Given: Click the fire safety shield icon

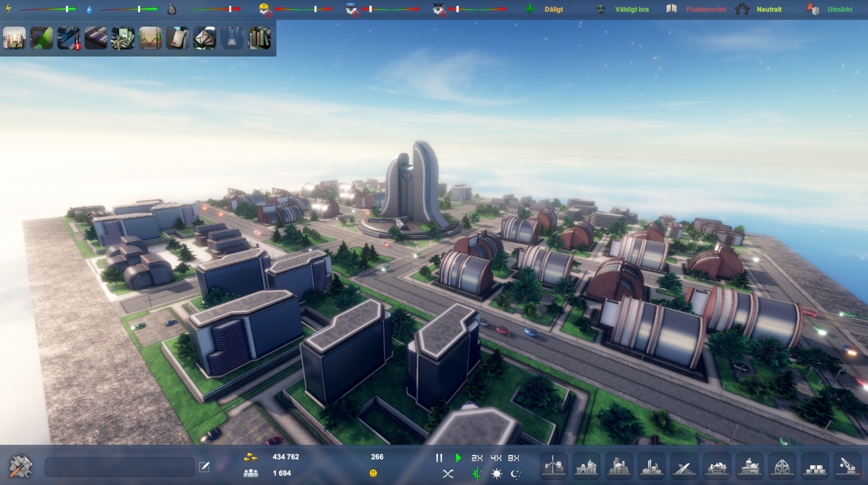Looking at the screenshot, I should pyautogui.click(x=813, y=9).
